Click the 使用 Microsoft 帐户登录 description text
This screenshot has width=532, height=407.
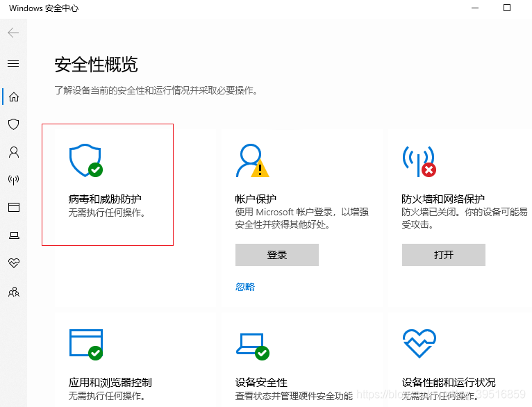coord(301,218)
